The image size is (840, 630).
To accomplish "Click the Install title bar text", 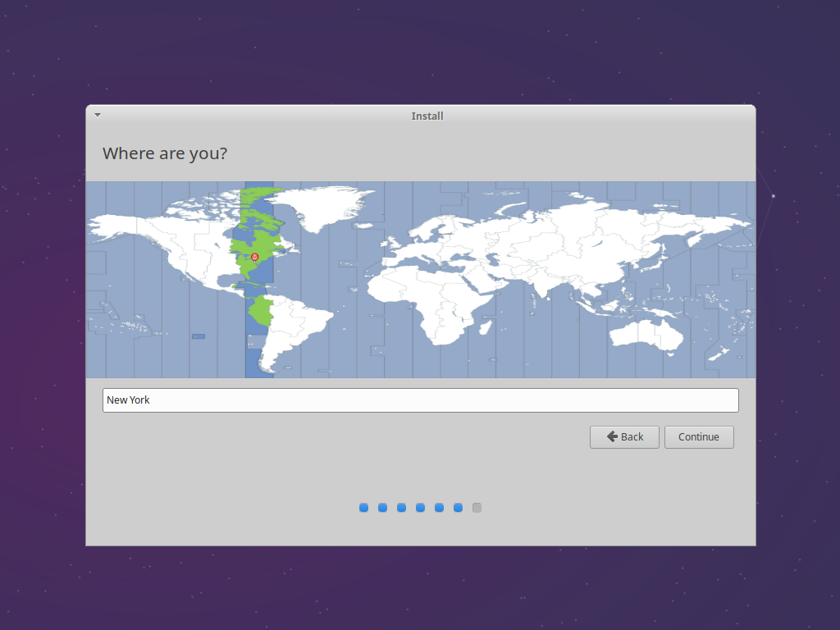I will point(427,116).
